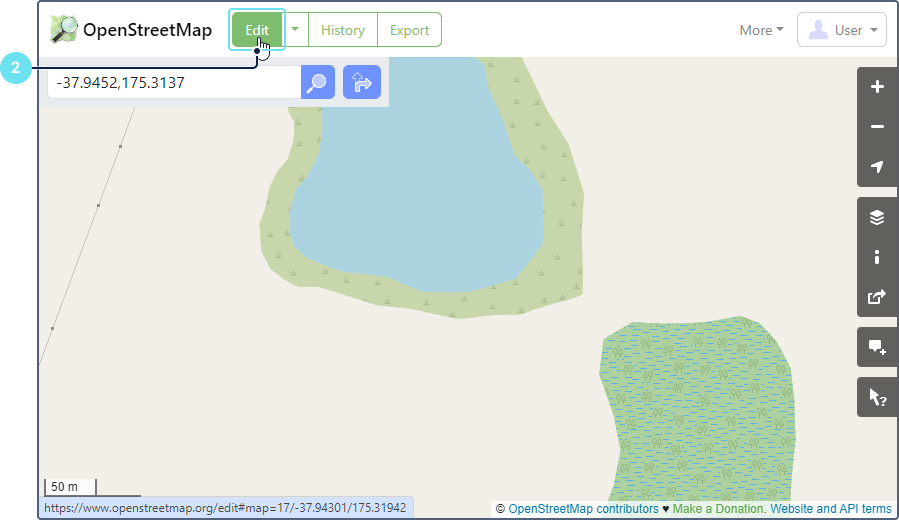Zoom in with the plus button

877,87
